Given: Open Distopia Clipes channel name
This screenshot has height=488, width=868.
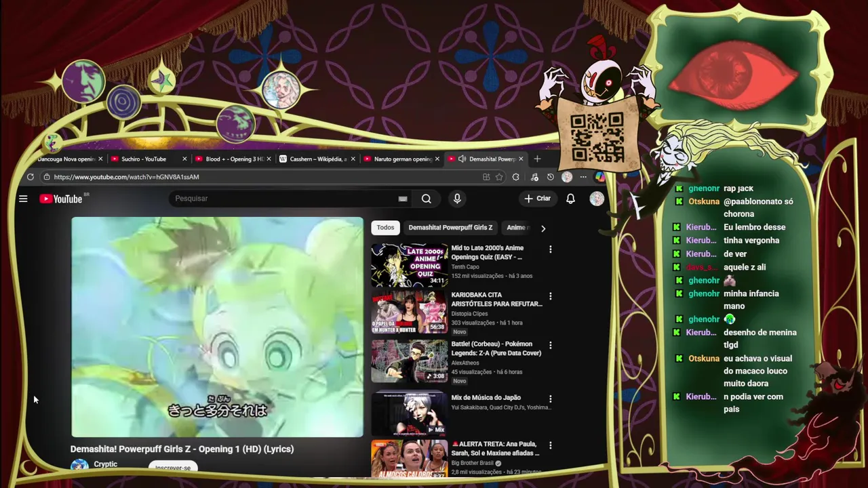Looking at the screenshot, I should [470, 314].
